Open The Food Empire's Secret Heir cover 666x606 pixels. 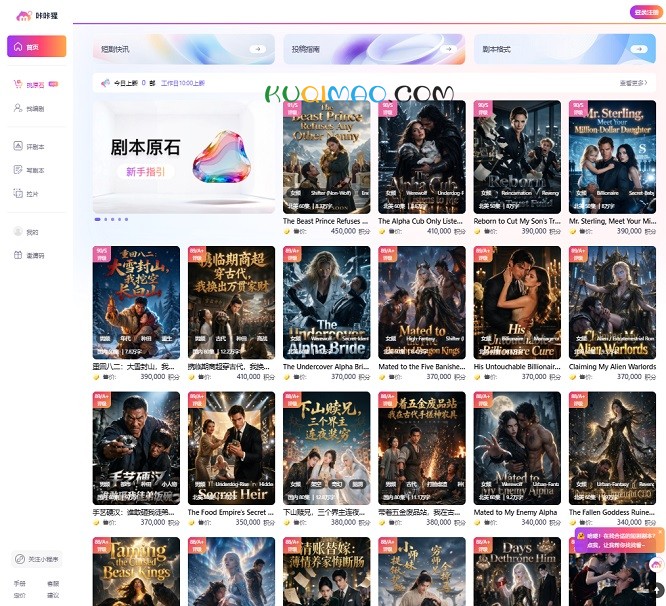pyautogui.click(x=231, y=448)
